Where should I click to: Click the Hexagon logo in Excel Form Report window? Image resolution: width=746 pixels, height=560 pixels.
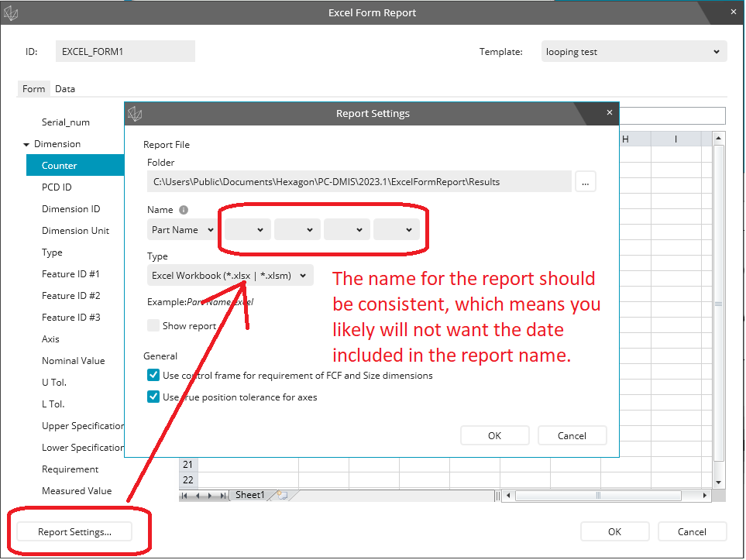tap(11, 12)
